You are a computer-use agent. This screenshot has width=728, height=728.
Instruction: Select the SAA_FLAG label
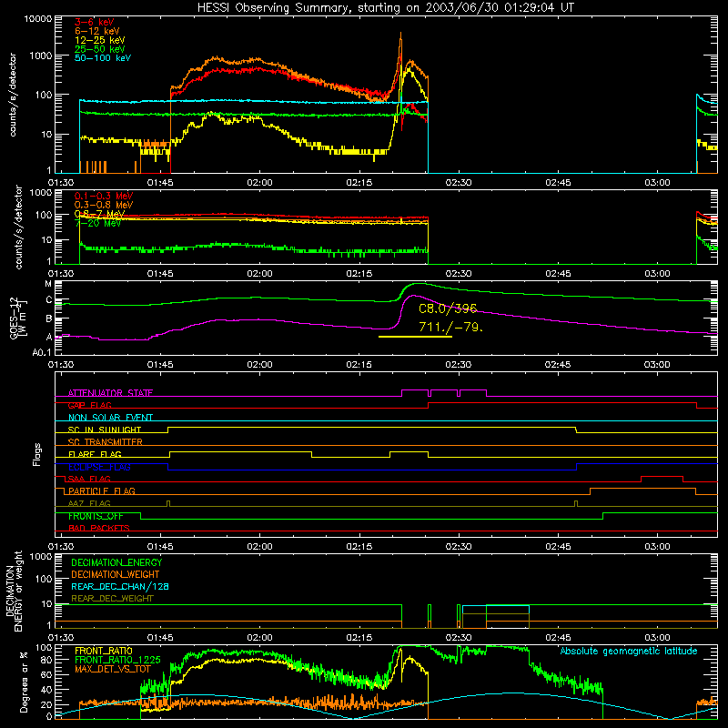click(x=89, y=479)
